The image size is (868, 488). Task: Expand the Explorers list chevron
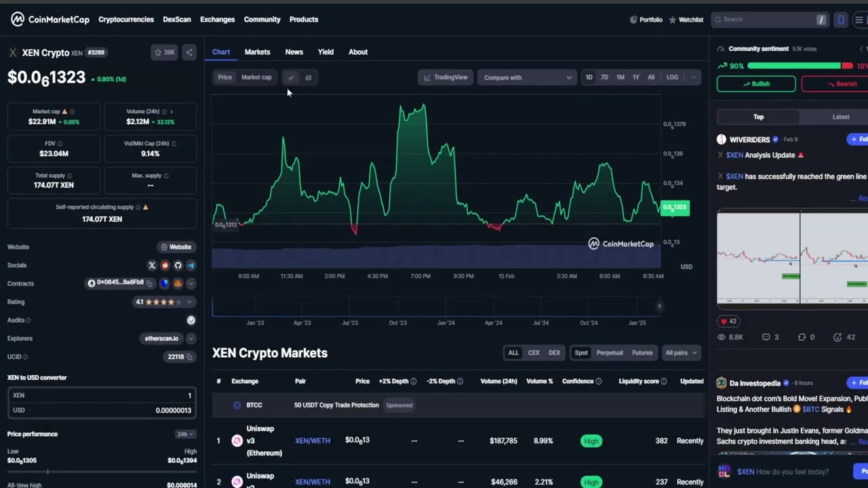tap(191, 338)
